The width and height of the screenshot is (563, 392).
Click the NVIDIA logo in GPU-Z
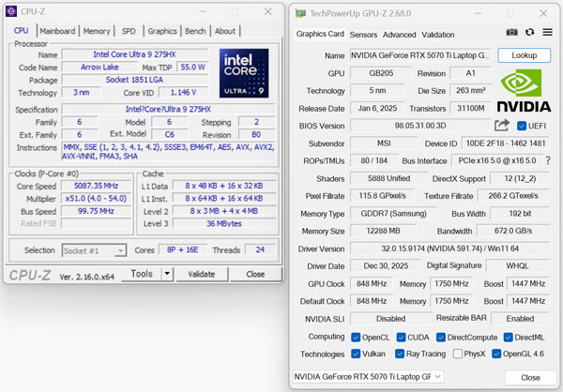pyautogui.click(x=525, y=91)
